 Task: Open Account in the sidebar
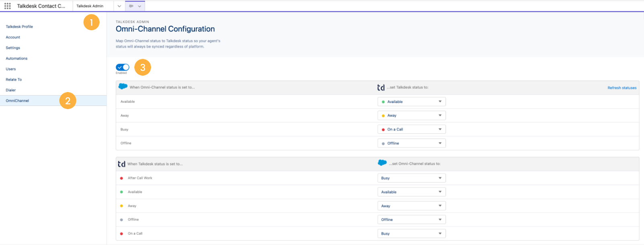pyautogui.click(x=13, y=37)
